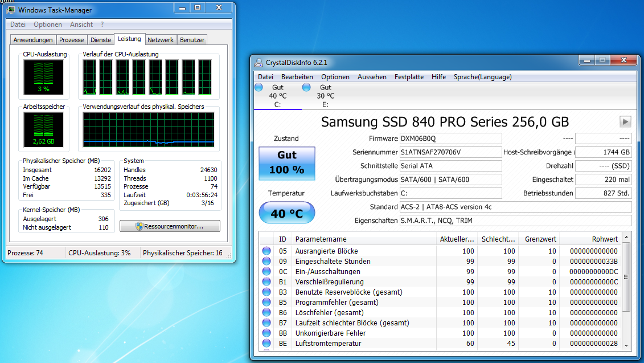Screen dimensions: 644x363
Task: Click the status bar text Prozesse: 74
Action: coord(25,253)
